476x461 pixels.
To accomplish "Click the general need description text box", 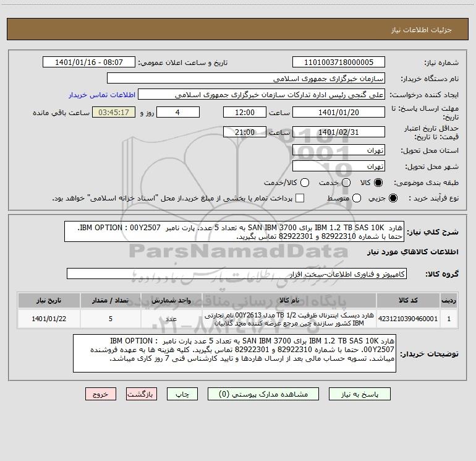I will [234, 231].
